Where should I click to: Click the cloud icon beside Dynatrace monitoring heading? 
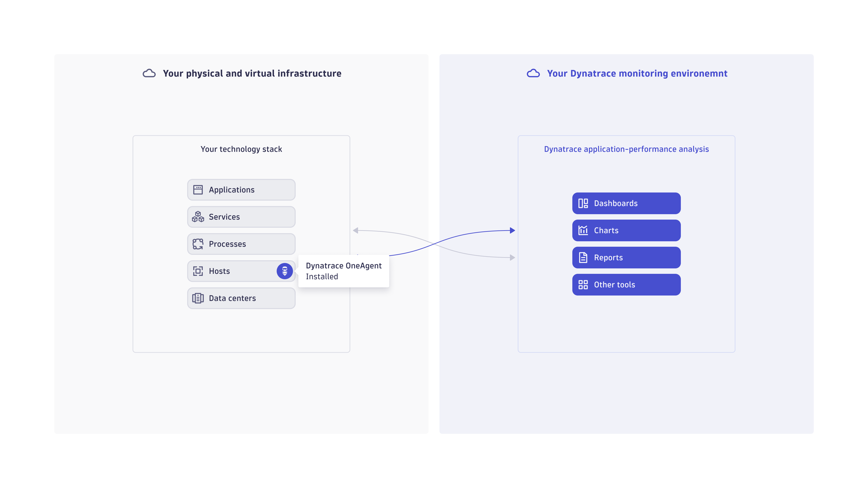[x=533, y=73]
